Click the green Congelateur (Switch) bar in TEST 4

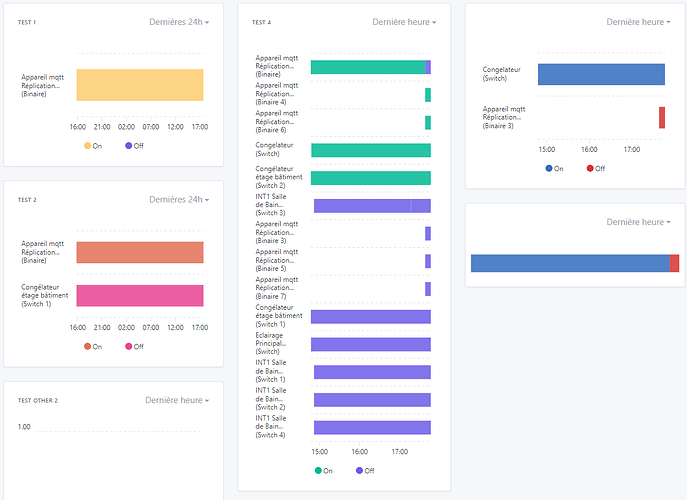tap(370, 150)
